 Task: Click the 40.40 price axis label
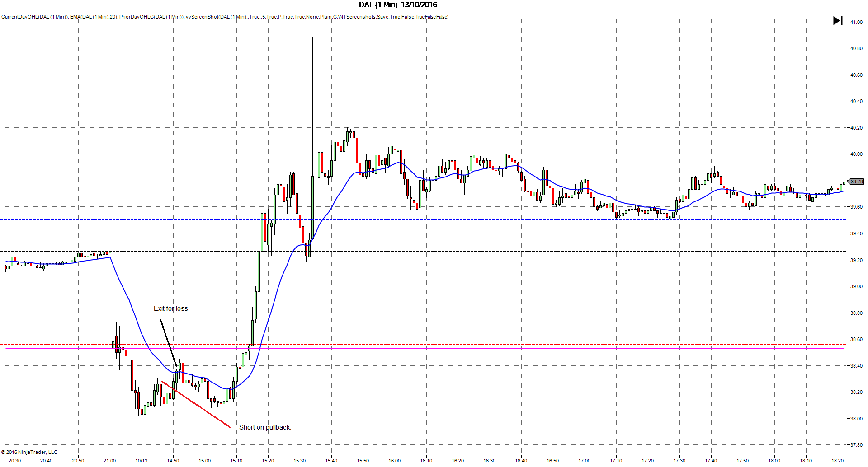pos(856,101)
